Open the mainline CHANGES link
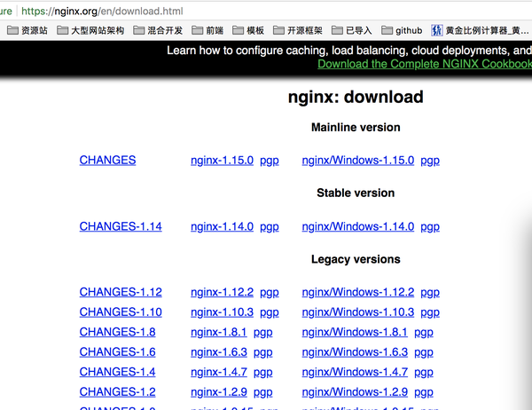532x410 pixels. point(107,160)
